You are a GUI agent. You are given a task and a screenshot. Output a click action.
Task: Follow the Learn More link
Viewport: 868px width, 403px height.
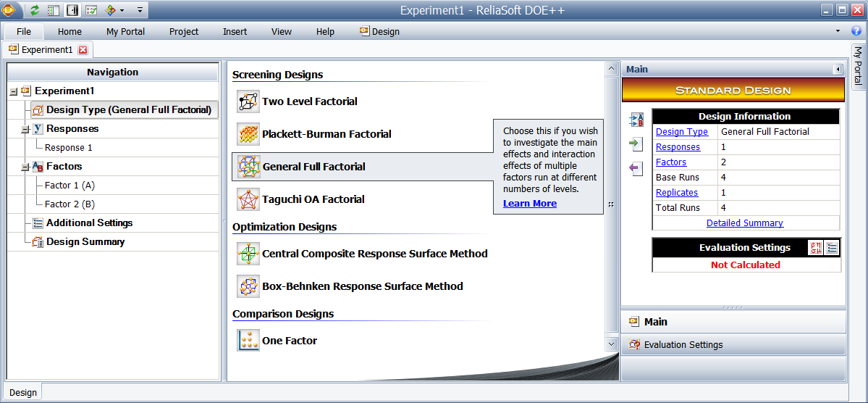[530, 204]
